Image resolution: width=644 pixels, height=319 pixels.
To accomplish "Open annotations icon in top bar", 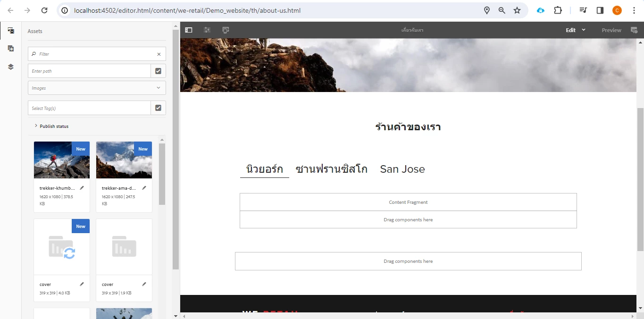I will (x=634, y=30).
